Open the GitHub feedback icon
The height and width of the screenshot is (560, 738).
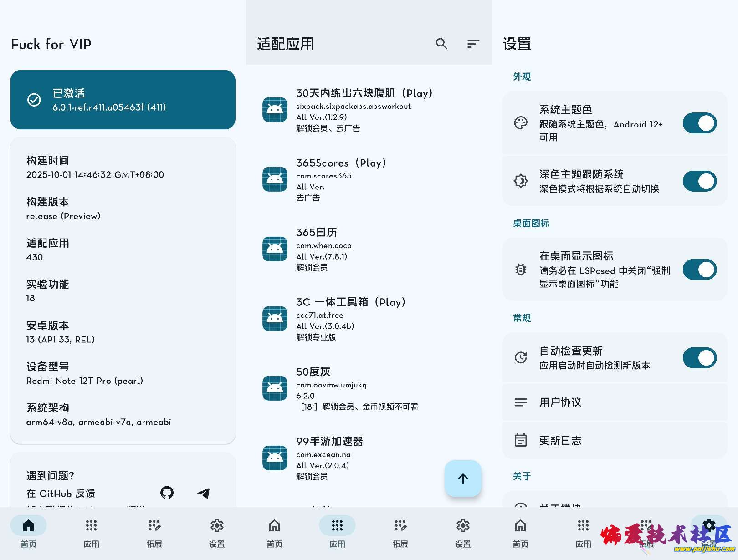(167, 493)
